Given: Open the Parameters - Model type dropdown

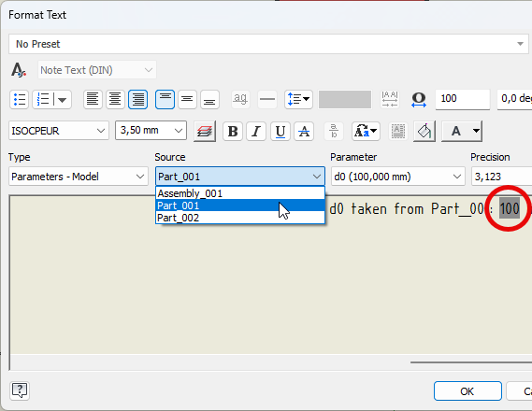Looking at the screenshot, I should click(x=79, y=177).
